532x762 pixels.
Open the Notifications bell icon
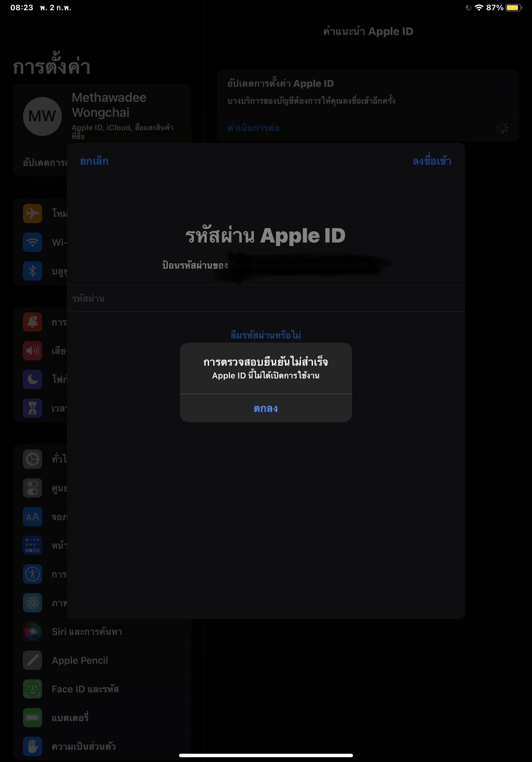click(x=33, y=322)
